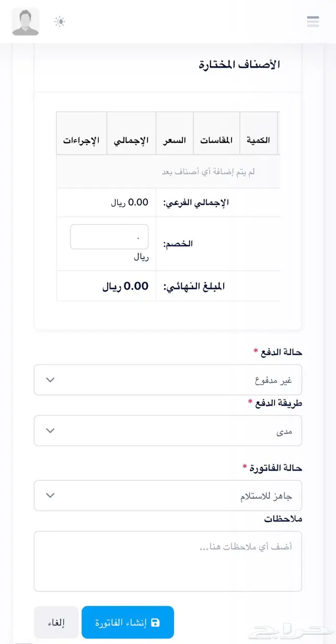The height and width of the screenshot is (644, 336).
Task: Click the المقاسات column header
Action: tap(216, 140)
